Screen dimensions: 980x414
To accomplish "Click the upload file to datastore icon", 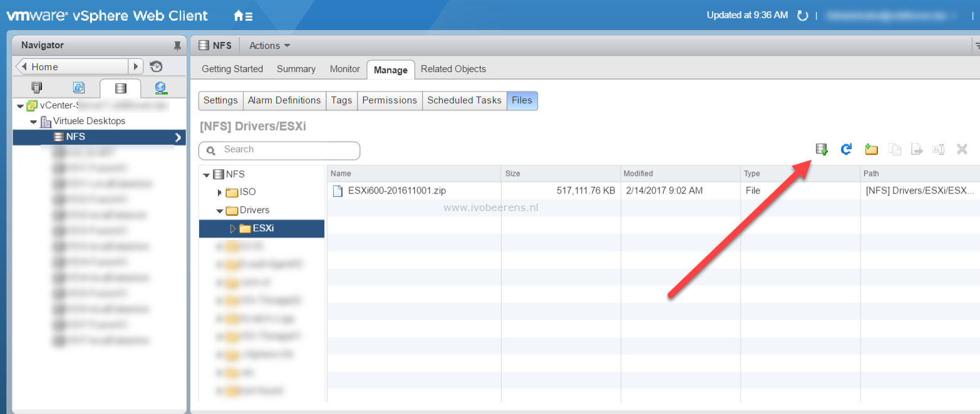I will click(x=822, y=149).
